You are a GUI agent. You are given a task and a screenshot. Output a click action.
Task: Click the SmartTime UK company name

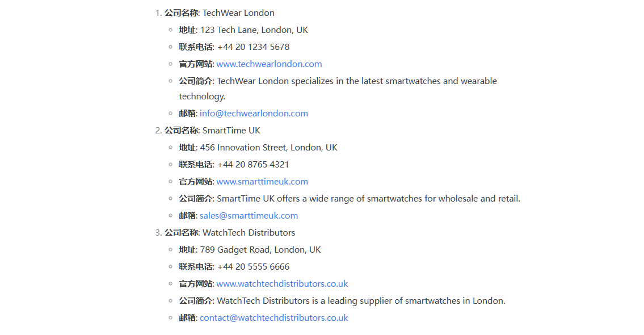coord(231,131)
